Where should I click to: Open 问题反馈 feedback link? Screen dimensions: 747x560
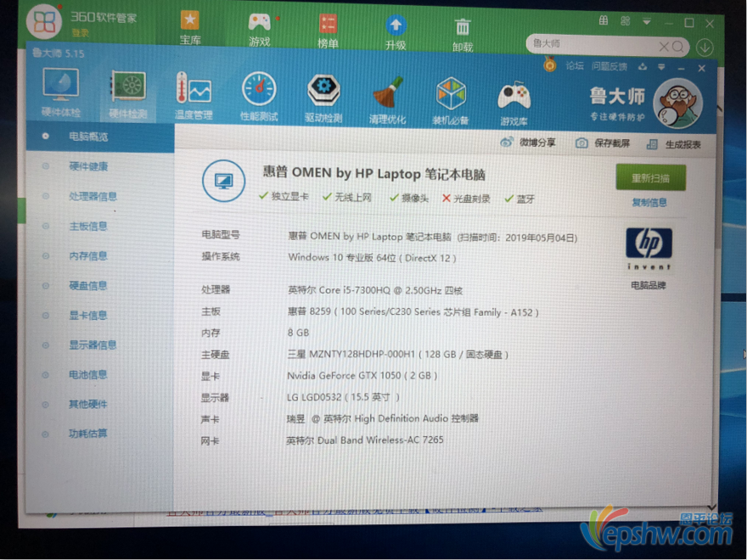click(609, 66)
